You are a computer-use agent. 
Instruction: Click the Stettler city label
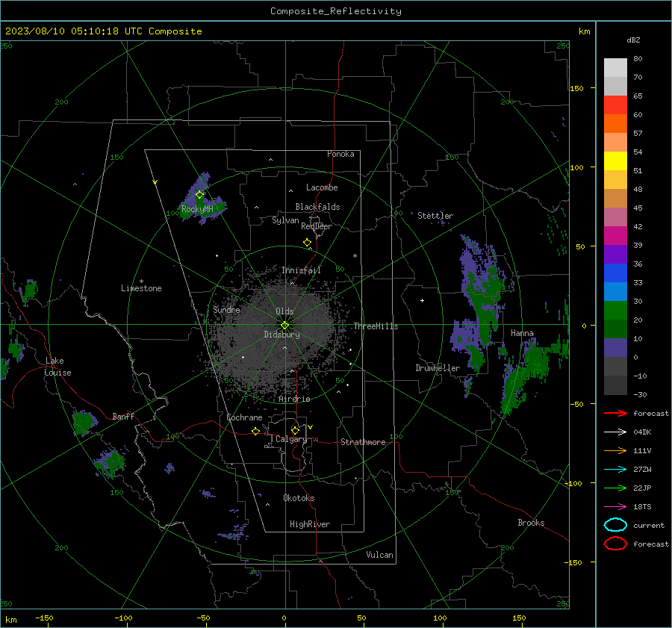435,216
